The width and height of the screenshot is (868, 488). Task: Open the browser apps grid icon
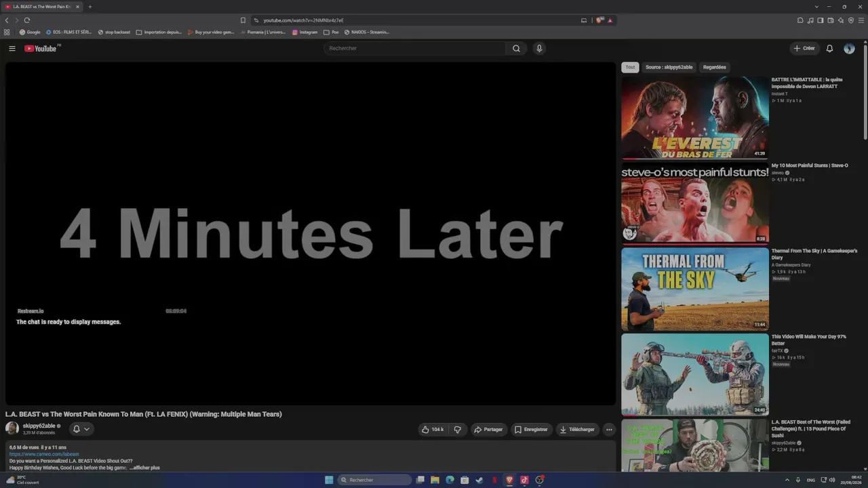(x=7, y=32)
